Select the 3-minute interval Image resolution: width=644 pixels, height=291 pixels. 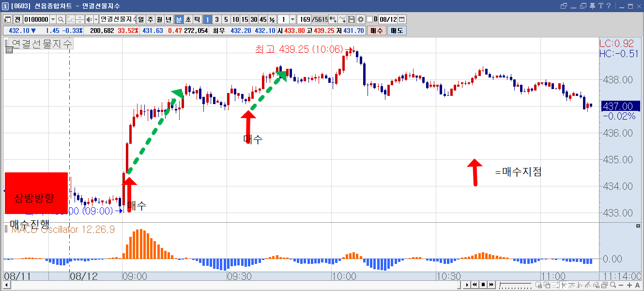[x=216, y=19]
